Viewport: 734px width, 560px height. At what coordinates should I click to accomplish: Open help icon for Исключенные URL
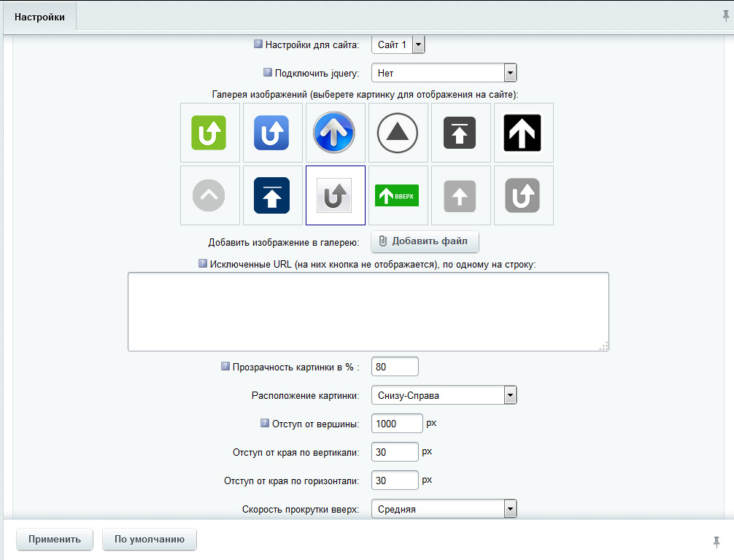coord(202,263)
